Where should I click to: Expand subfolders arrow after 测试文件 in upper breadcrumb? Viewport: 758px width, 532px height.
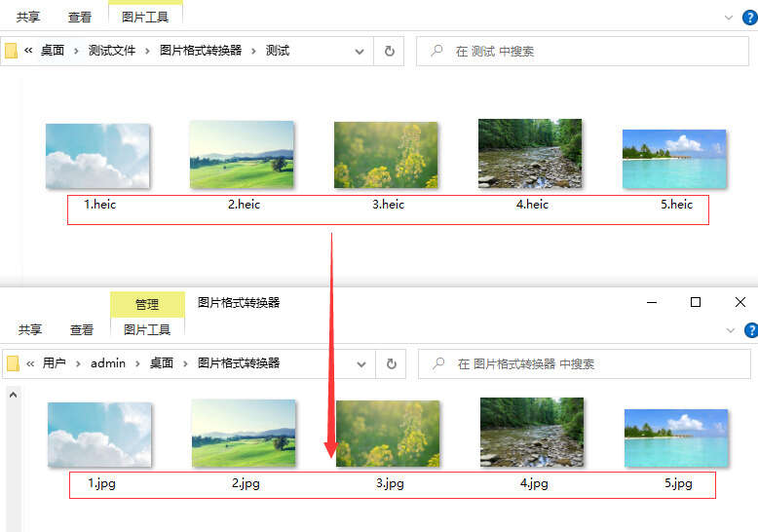(147, 51)
